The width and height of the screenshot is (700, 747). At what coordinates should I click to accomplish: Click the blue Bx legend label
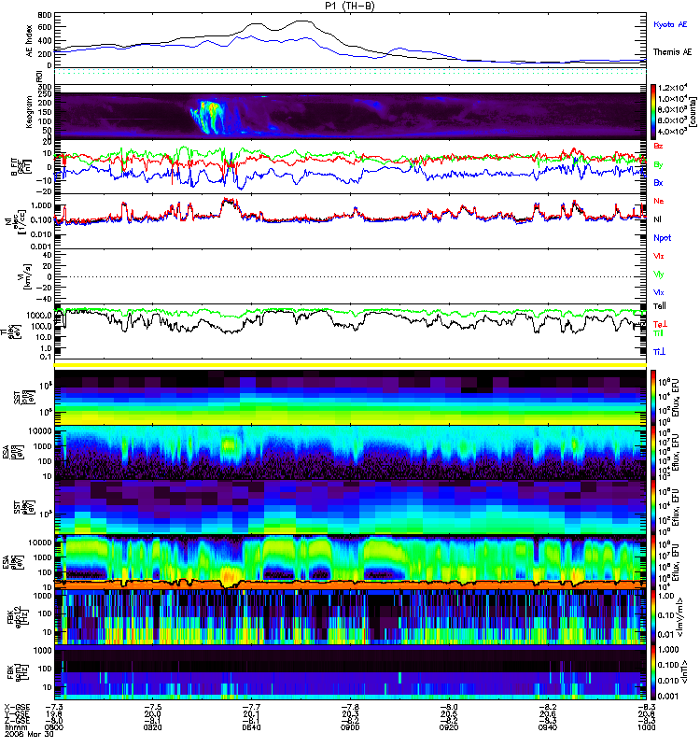coord(658,182)
